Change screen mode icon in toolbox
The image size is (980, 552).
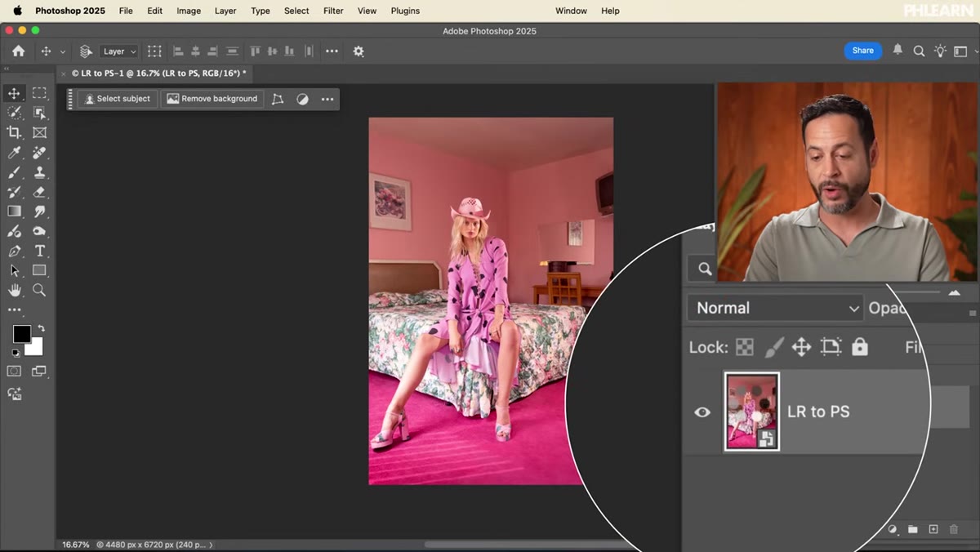tap(39, 371)
